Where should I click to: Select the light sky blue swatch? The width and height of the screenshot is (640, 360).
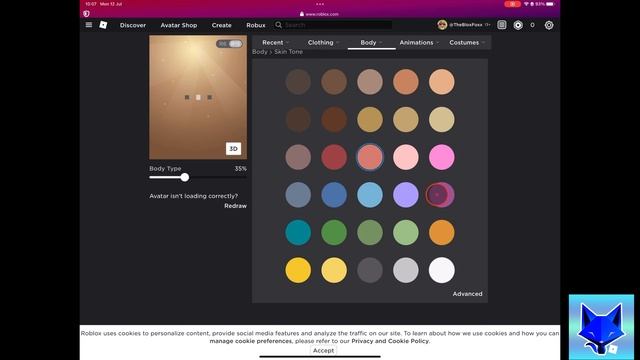(x=370, y=195)
